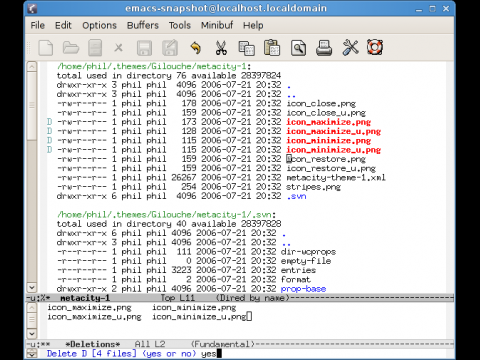Image resolution: width=480 pixels, height=360 pixels.
Task: Open the prop-base directory link
Action: click(303, 289)
